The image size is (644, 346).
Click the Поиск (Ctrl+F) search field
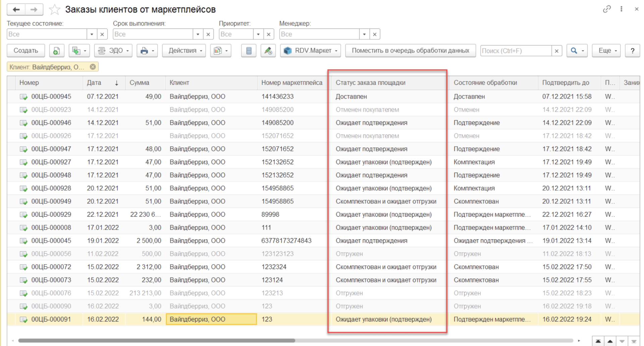coord(516,51)
